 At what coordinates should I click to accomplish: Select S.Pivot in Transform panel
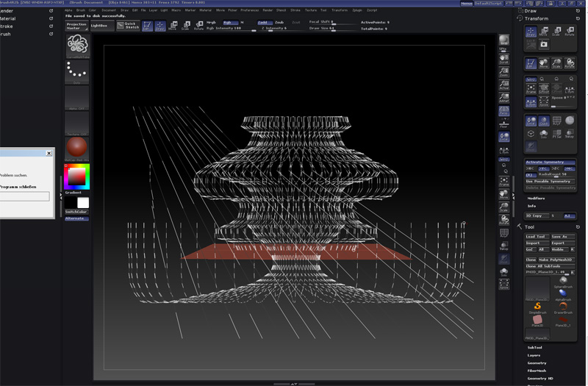[543, 88]
